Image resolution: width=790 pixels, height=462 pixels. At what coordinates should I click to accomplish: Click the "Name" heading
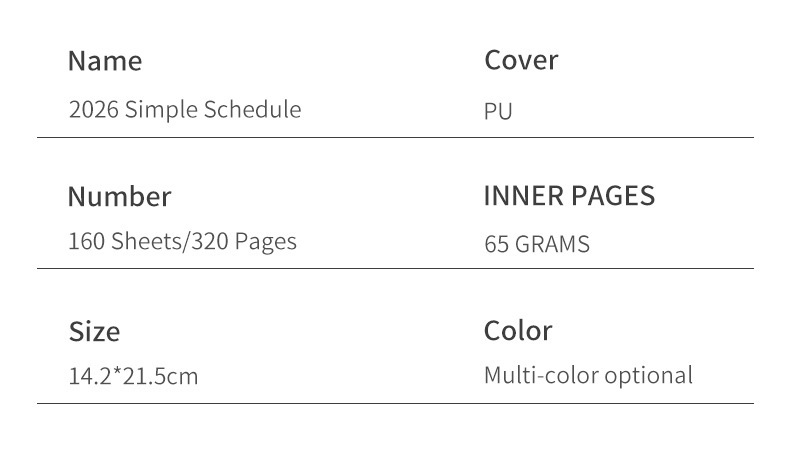(x=105, y=61)
